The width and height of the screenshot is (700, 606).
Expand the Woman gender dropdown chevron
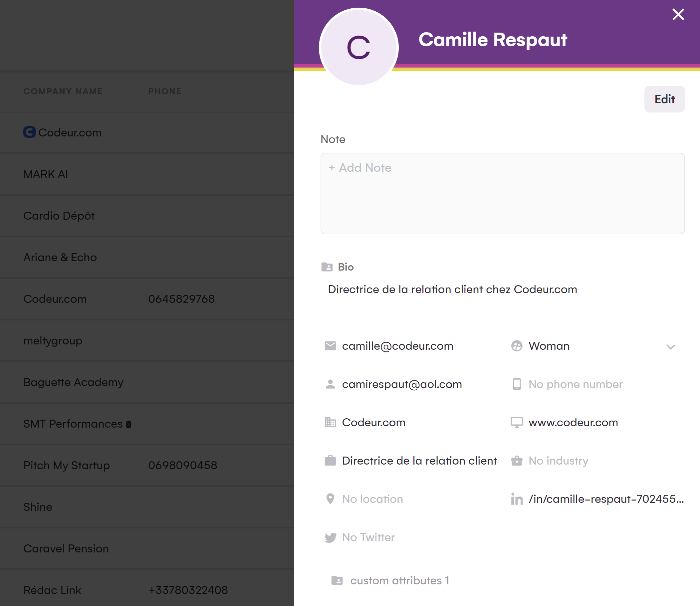tap(671, 347)
